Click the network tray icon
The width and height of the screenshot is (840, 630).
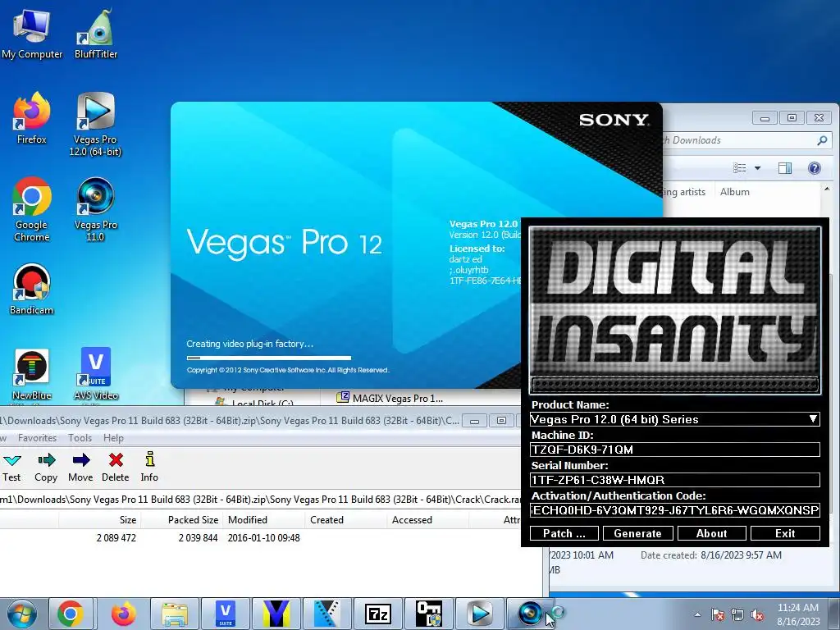pyautogui.click(x=737, y=615)
